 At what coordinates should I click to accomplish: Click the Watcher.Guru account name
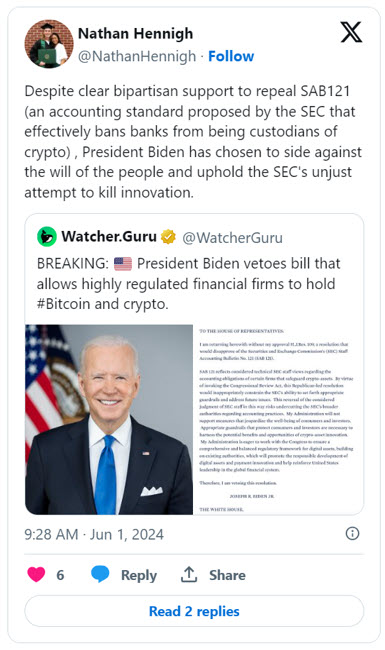coord(109,237)
